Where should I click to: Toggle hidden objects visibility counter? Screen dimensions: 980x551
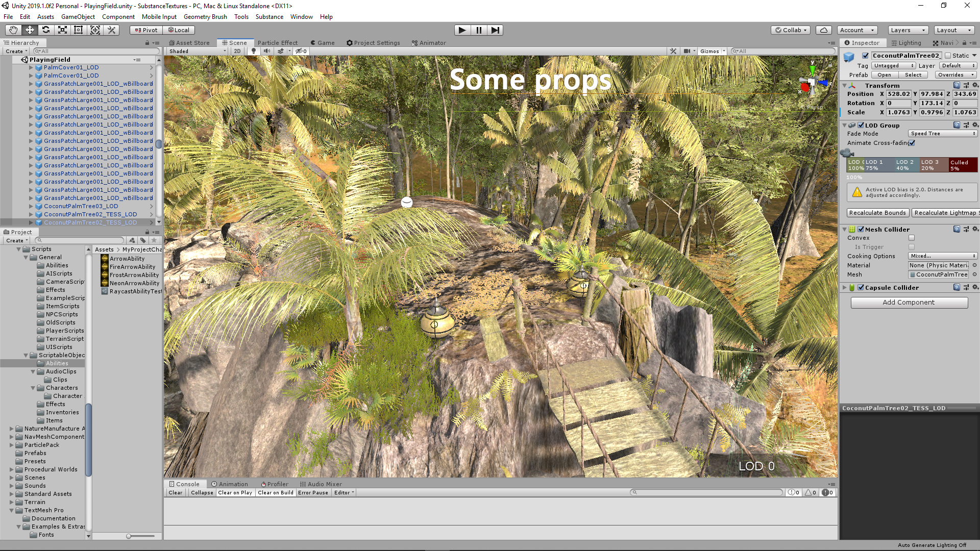(x=301, y=51)
